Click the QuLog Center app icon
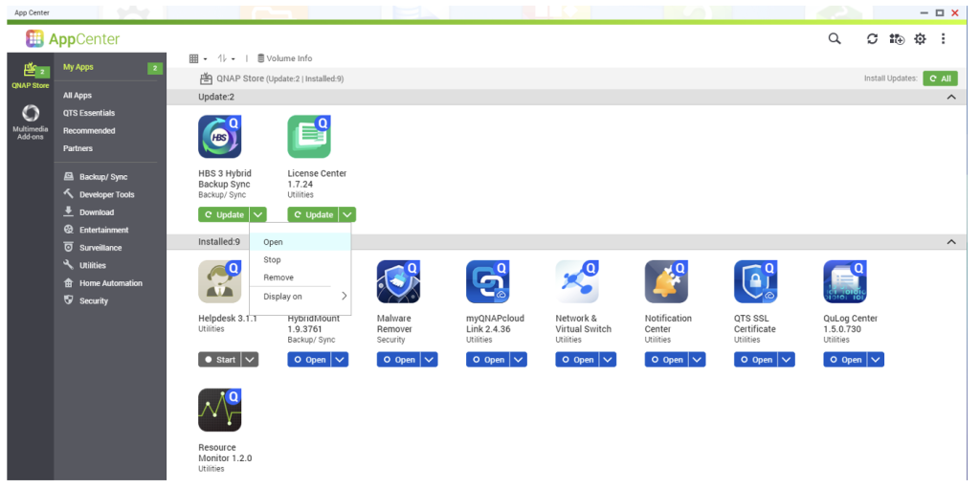The height and width of the screenshot is (488, 980). coord(846,282)
